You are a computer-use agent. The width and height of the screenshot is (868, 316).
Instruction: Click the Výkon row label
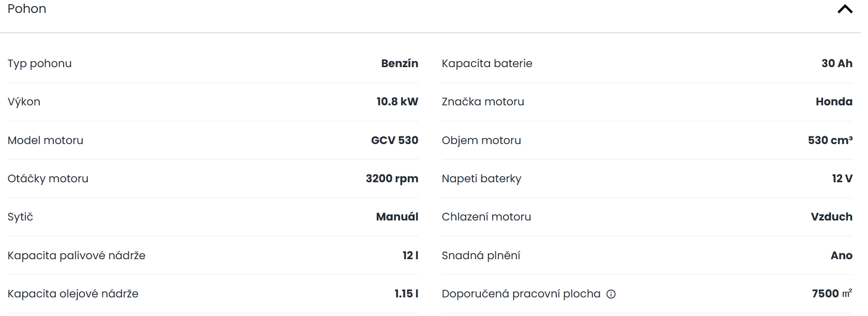(x=24, y=102)
